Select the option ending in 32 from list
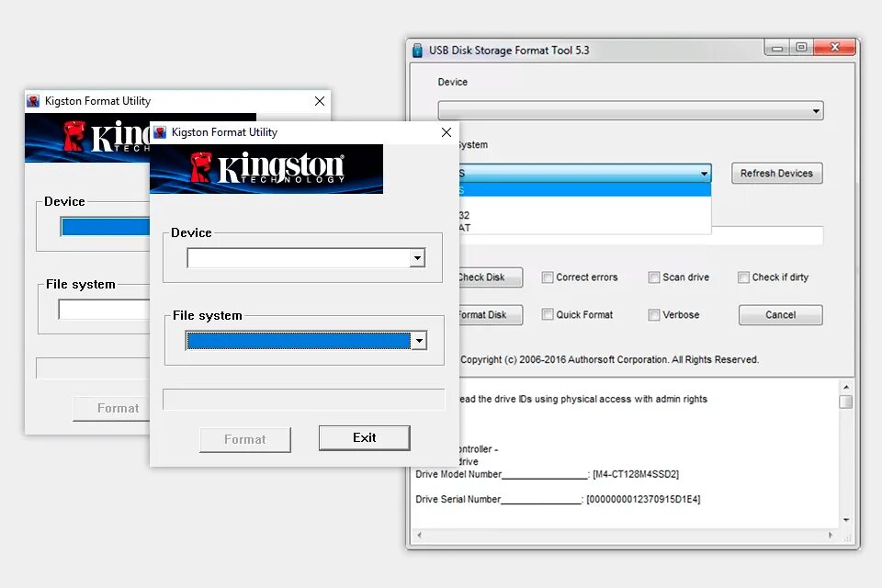Screen dimensions: 882x588 pos(585,215)
